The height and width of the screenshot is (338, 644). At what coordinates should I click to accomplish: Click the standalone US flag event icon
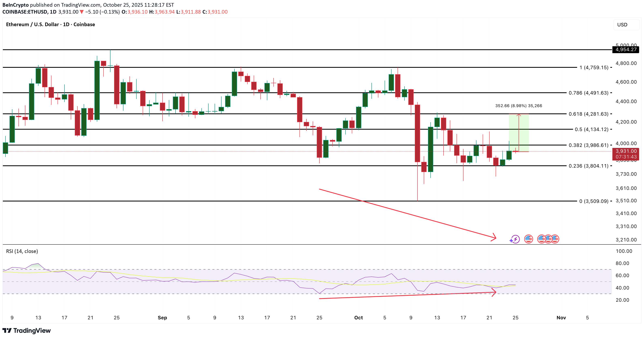click(x=528, y=239)
